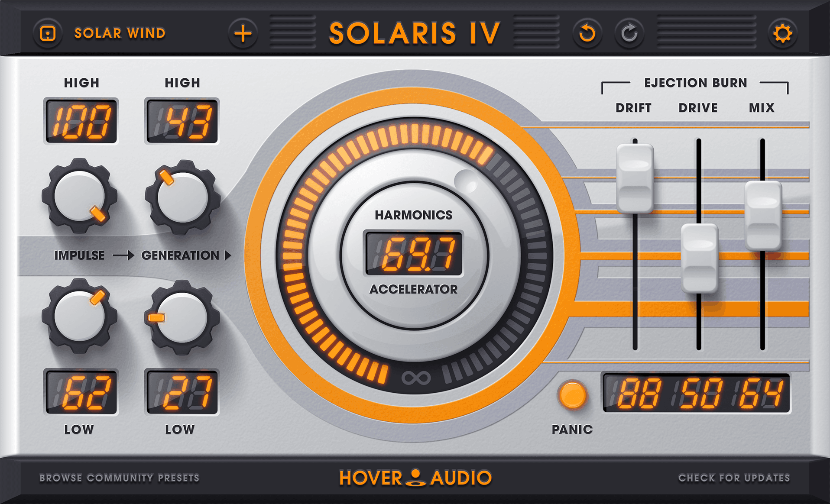Open the settings gear icon

click(782, 33)
